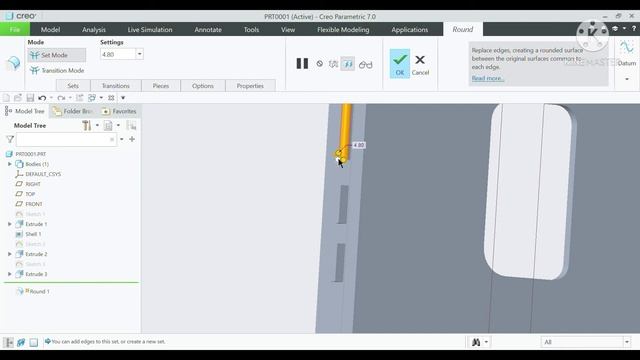
Task: Open the View ribbon tab
Action: coord(288,29)
